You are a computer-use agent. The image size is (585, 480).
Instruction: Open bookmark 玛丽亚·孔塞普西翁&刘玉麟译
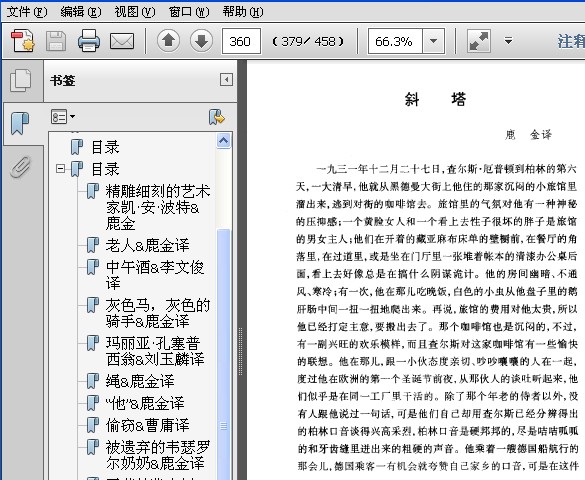coord(155,351)
